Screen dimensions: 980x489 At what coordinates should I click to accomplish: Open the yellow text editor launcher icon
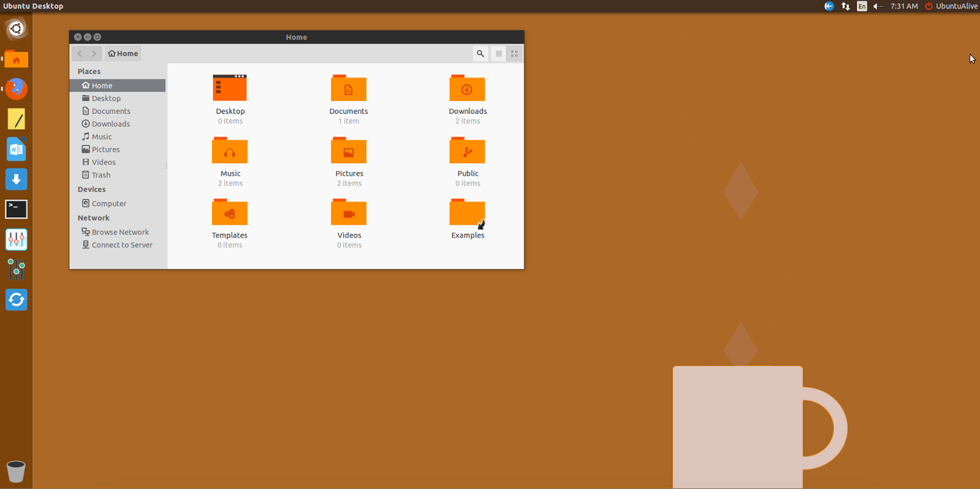click(x=17, y=119)
